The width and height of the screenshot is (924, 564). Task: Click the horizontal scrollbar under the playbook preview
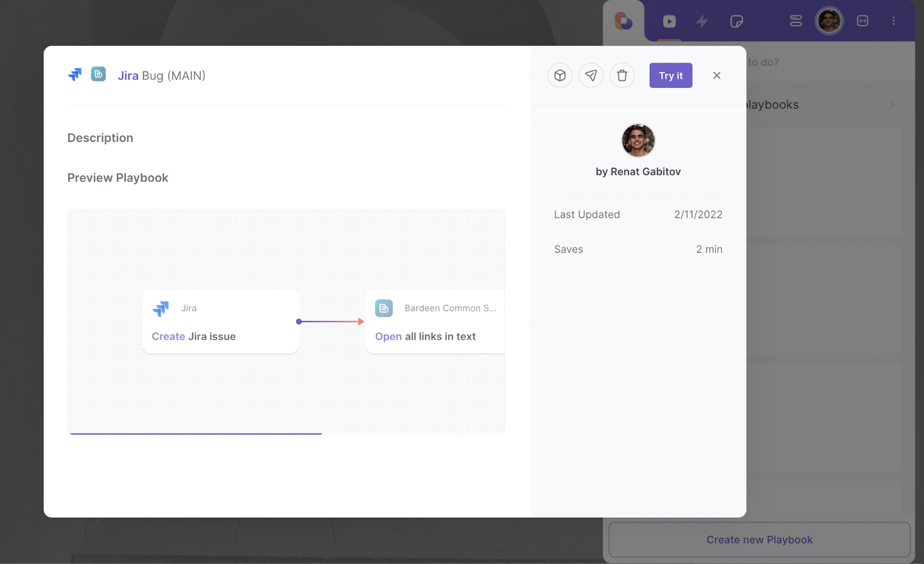(x=195, y=434)
